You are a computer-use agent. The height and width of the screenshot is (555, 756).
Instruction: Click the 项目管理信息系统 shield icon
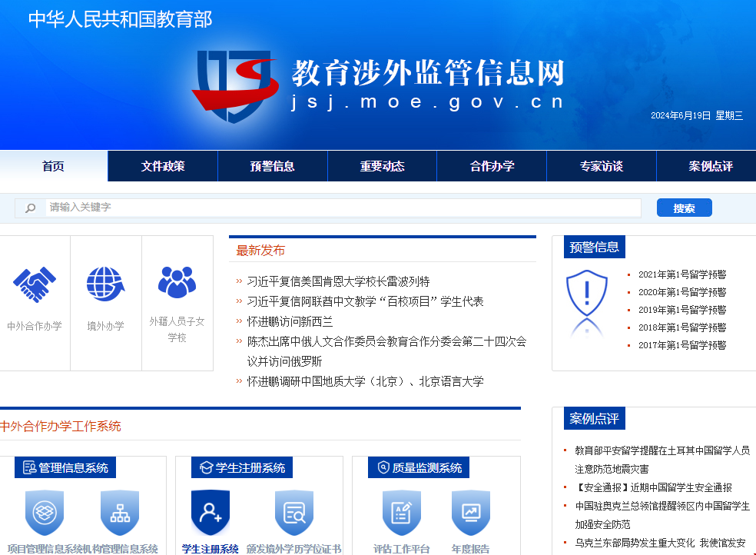44,511
